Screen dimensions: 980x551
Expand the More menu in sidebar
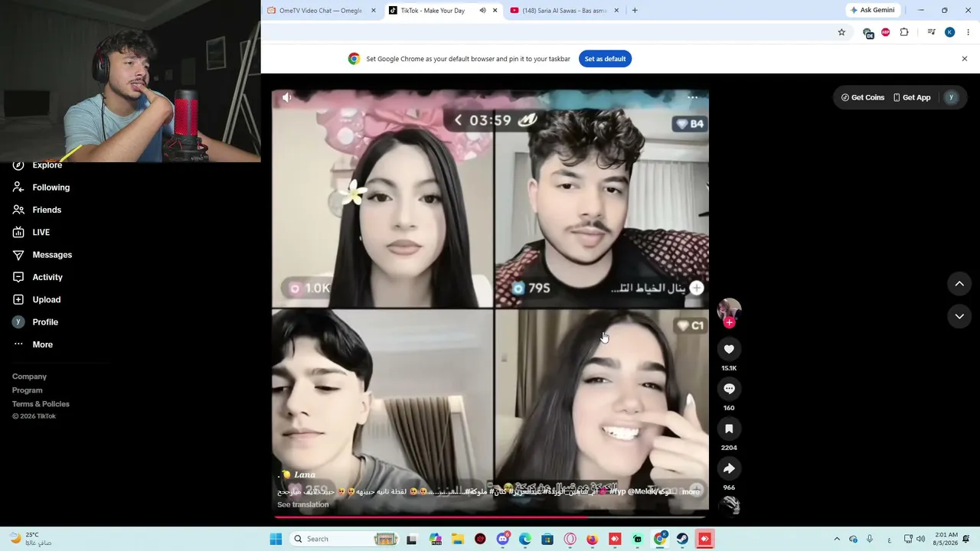[42, 344]
